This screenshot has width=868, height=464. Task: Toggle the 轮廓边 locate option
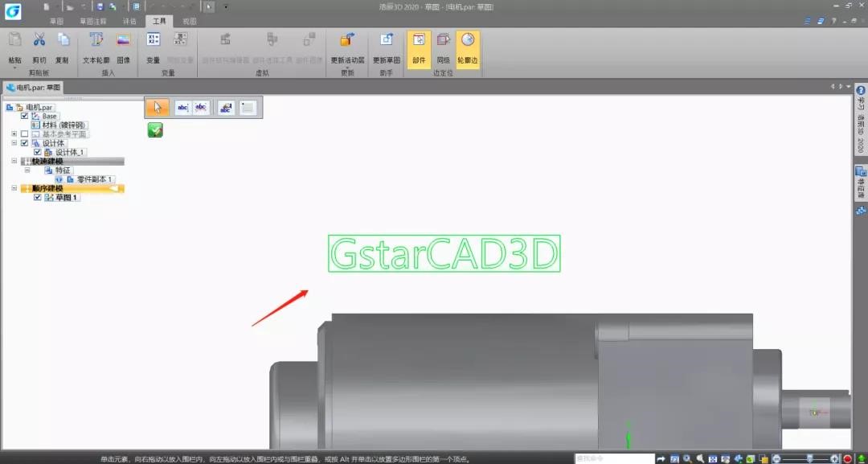[x=468, y=49]
